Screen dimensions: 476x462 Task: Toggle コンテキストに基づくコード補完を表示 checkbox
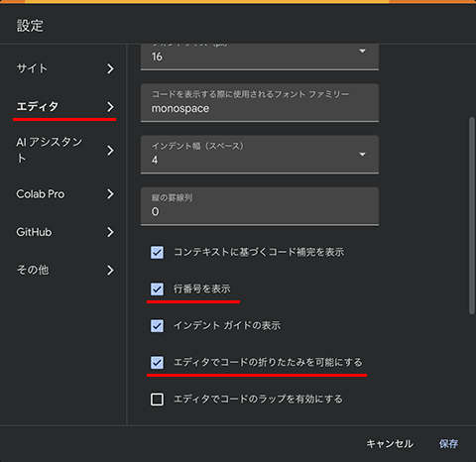157,253
